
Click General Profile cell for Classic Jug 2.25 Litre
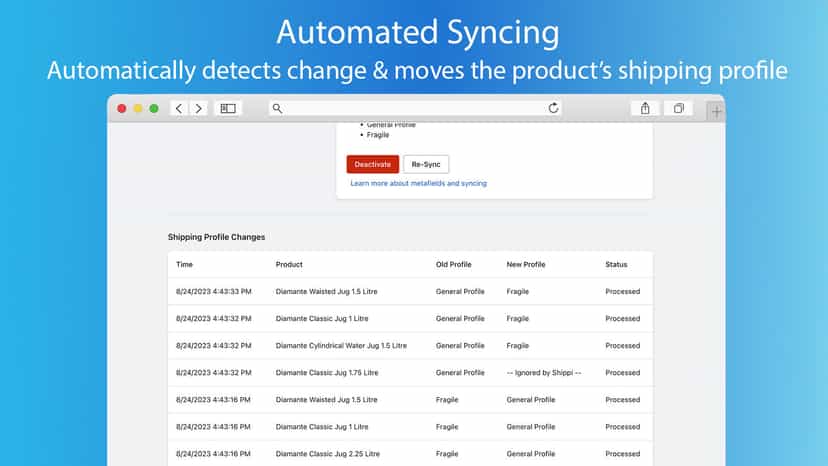point(531,454)
